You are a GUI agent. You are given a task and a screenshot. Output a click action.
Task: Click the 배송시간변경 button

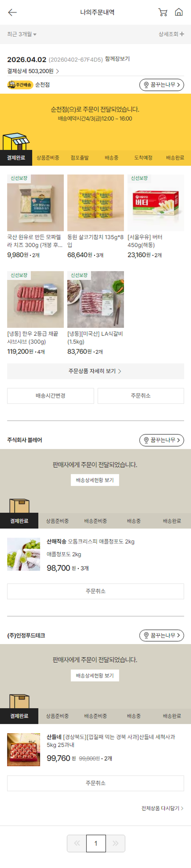[x=50, y=396]
